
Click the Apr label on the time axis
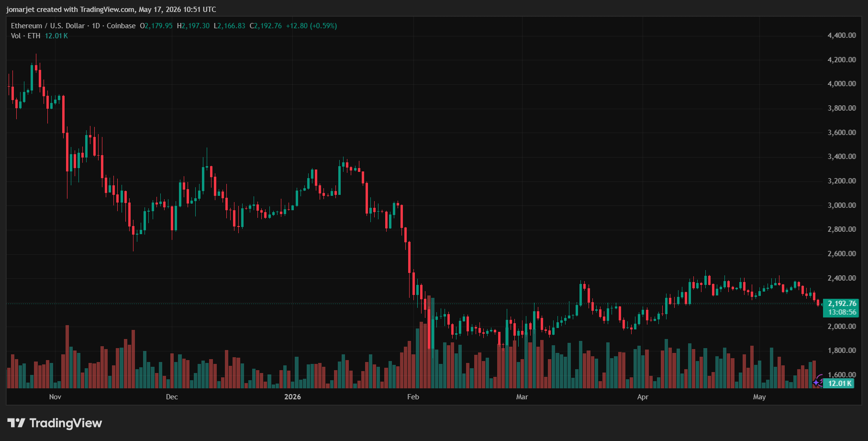(x=643, y=397)
